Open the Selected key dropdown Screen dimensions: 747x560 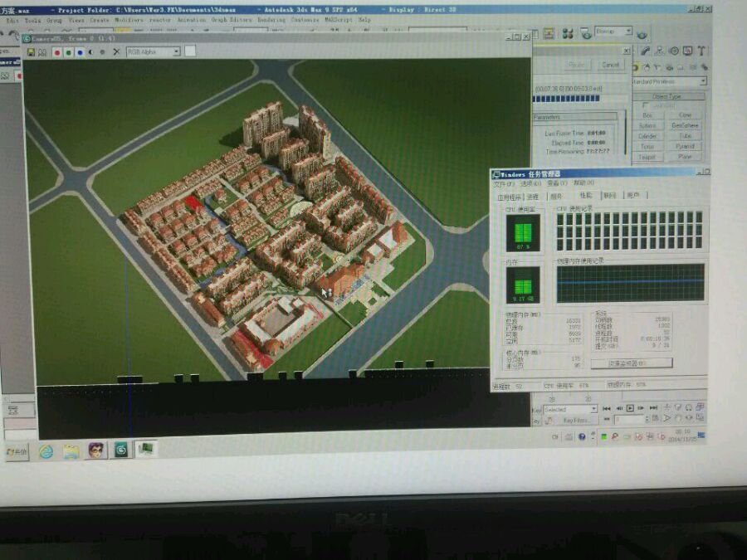[x=570, y=410]
